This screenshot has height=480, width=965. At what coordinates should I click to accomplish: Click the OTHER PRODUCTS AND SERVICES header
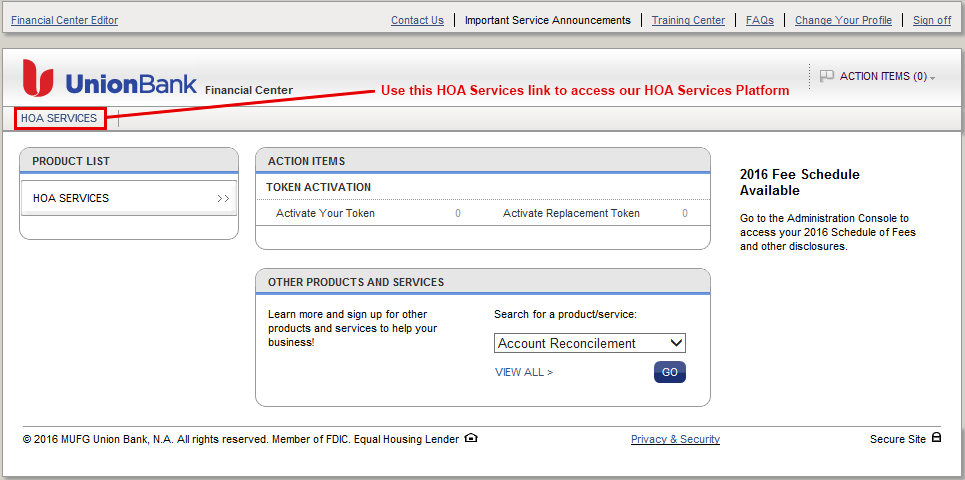point(482,282)
